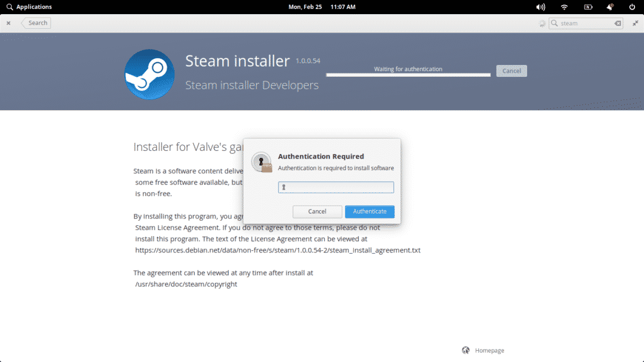Close the AppCenter window
Image resolution: width=644 pixels, height=362 pixels.
tap(8, 23)
